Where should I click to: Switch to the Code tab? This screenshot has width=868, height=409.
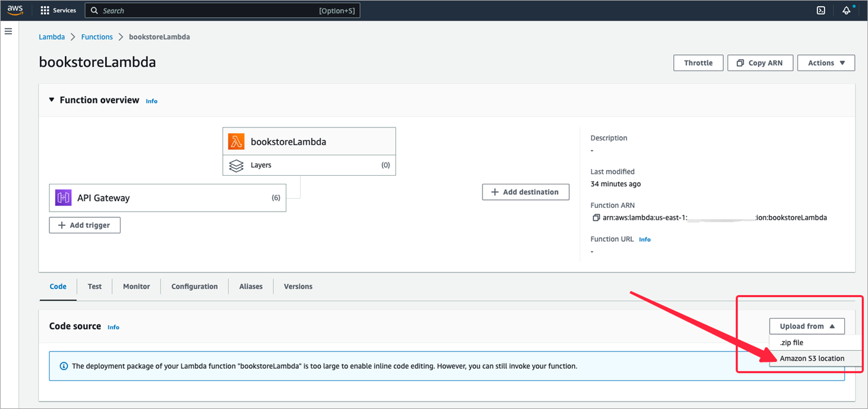coord(58,286)
